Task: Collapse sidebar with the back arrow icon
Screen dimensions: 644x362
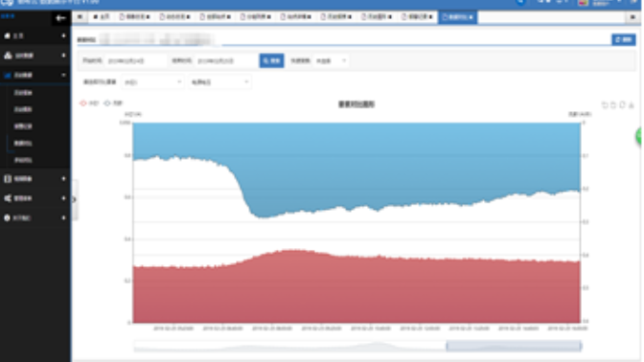Action: [x=60, y=18]
